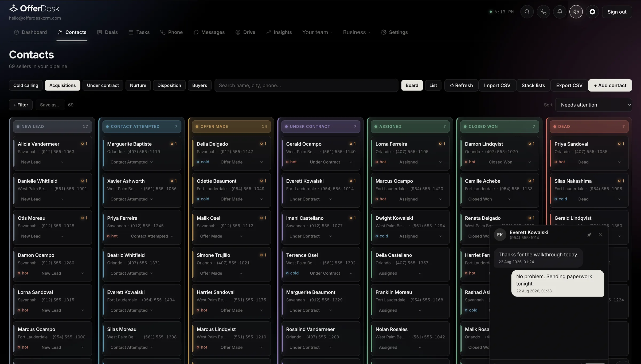Open stage dropdown on Malik Osei card
The height and width of the screenshot is (364, 641).
[221, 236]
